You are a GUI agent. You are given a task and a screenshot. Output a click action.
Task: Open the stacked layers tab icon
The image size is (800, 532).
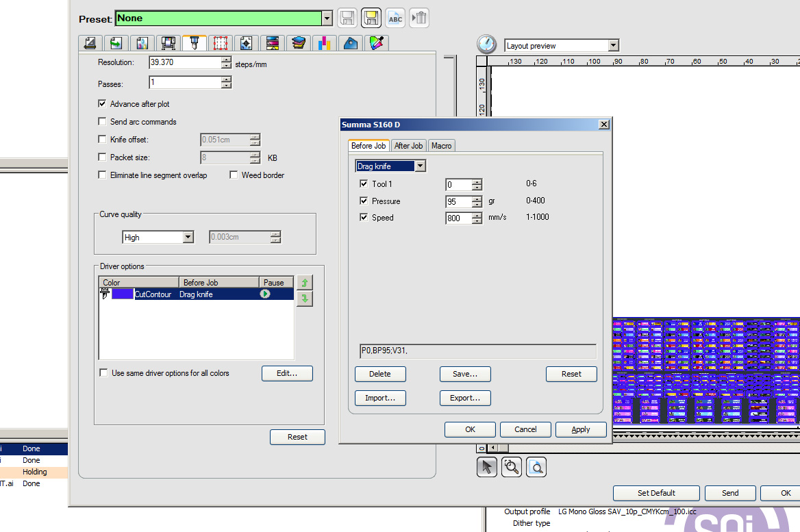click(299, 43)
